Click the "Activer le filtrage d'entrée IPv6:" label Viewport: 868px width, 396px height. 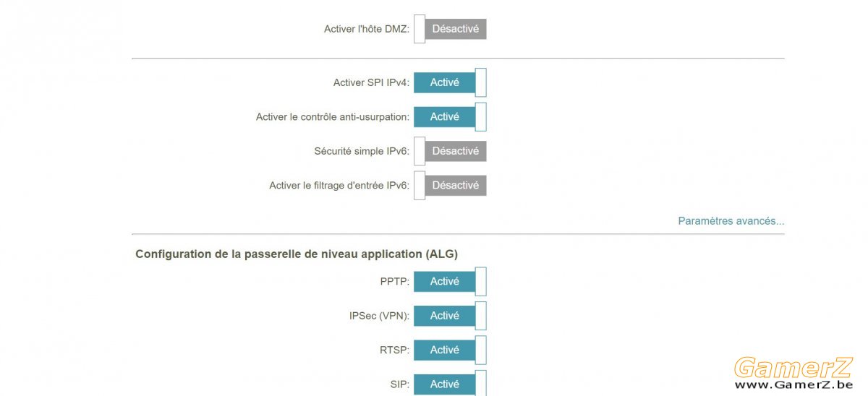pos(339,186)
